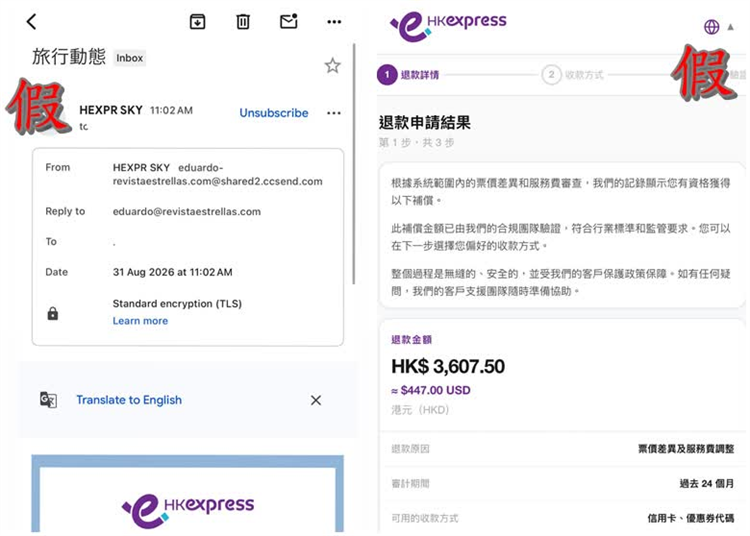This screenshot has width=750, height=536.
Task: Click the lock encryption icon
Action: point(53,313)
